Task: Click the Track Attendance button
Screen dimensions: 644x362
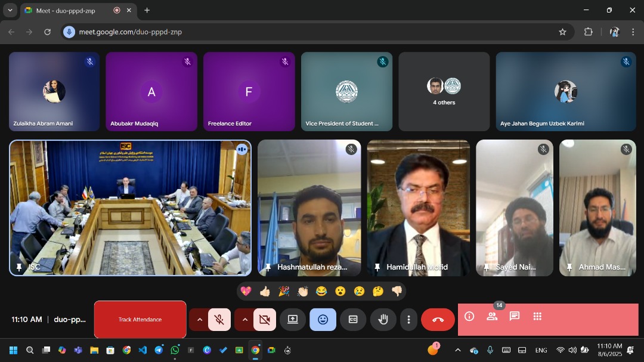Action: [x=140, y=320]
